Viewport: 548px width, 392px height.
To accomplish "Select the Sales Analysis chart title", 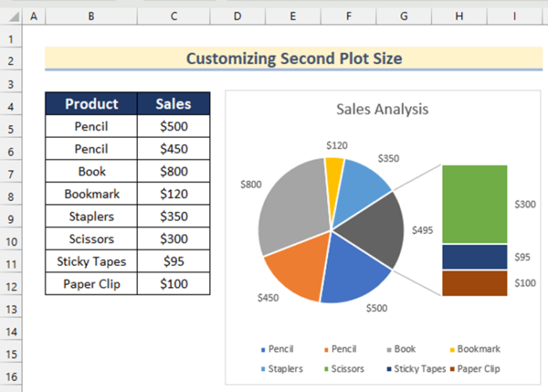I will click(382, 109).
